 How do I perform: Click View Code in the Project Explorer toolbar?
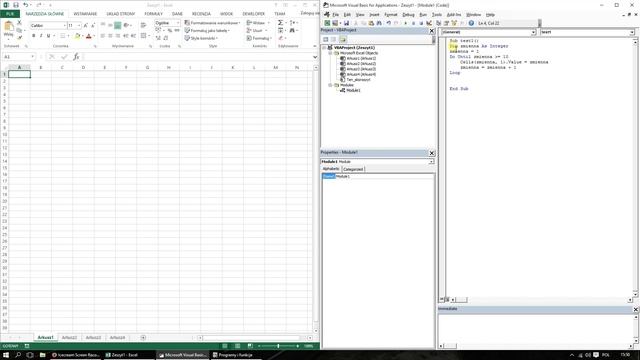click(x=326, y=39)
